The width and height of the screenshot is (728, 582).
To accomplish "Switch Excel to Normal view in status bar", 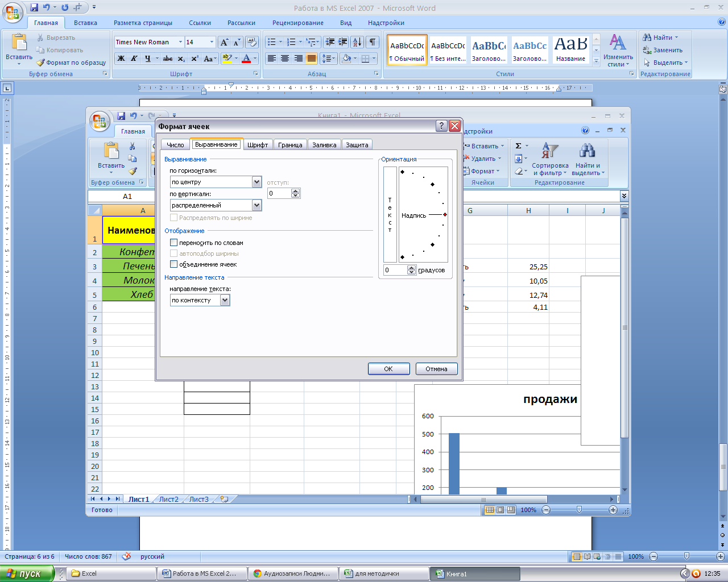I will [x=490, y=510].
